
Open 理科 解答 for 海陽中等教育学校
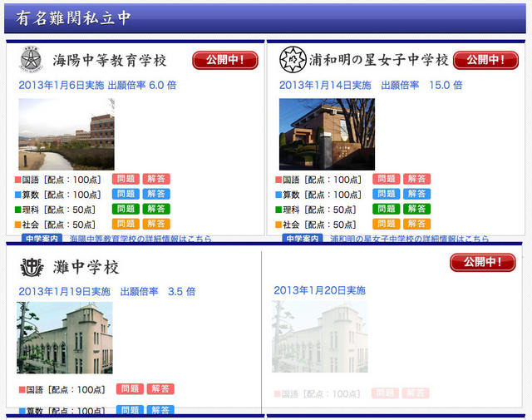156,209
